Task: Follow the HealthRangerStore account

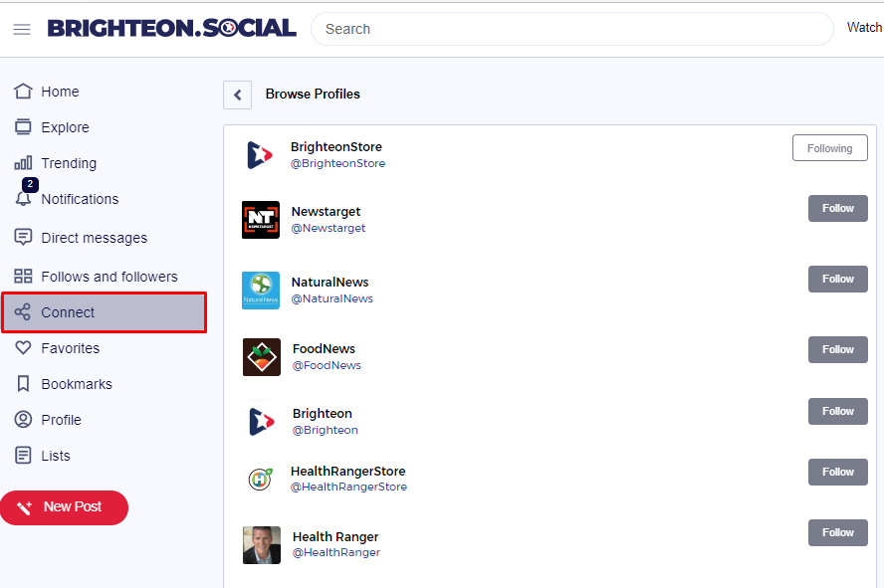Action: click(838, 472)
